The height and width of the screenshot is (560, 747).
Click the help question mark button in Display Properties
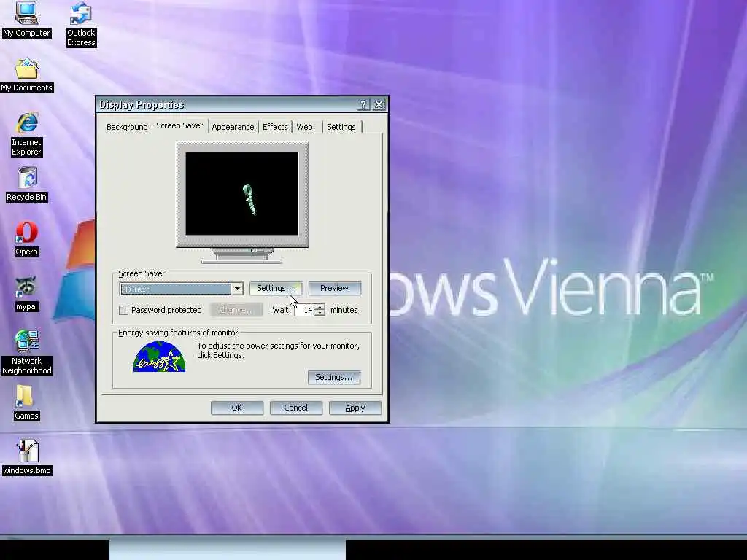tap(363, 104)
